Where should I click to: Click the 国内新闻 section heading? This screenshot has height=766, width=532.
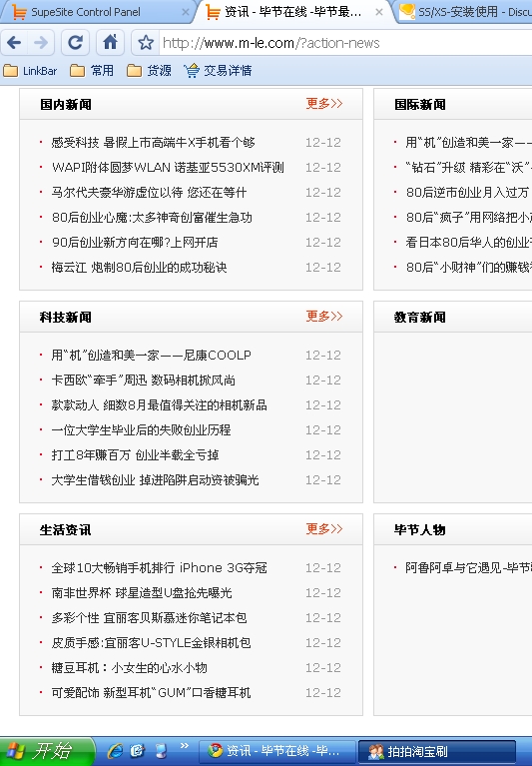(66, 104)
